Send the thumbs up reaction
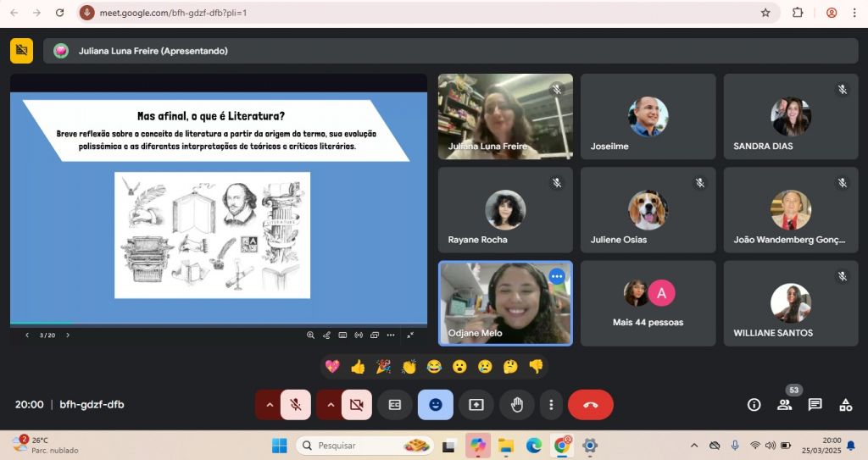The width and height of the screenshot is (868, 460). (358, 367)
